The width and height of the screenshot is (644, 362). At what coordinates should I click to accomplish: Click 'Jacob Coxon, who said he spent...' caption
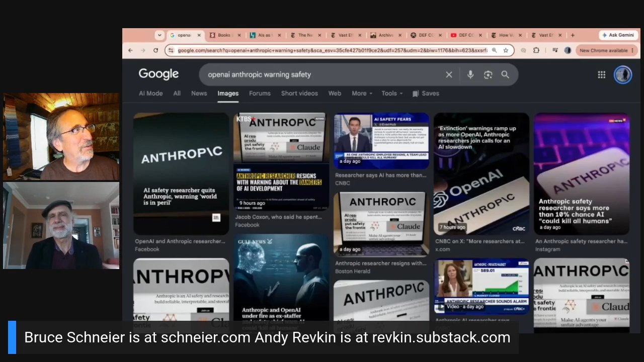(278, 217)
